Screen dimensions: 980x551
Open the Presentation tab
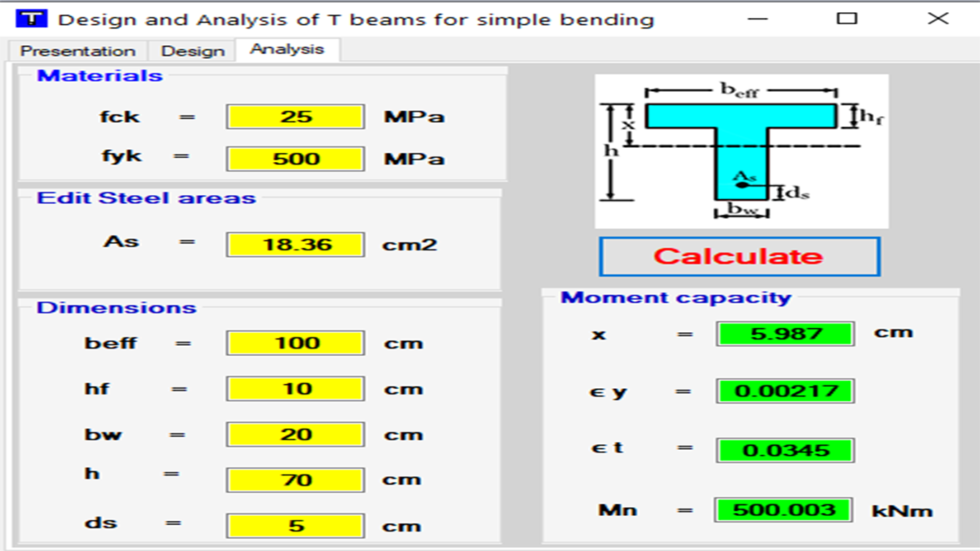tap(77, 51)
